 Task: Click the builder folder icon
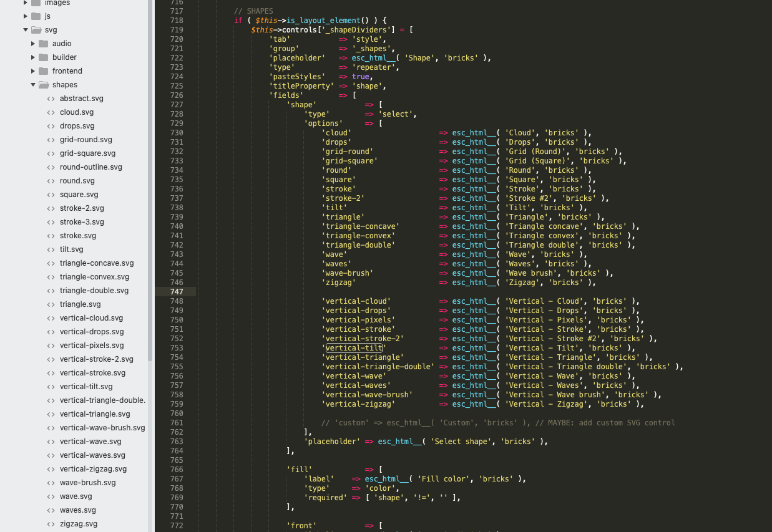pos(43,57)
